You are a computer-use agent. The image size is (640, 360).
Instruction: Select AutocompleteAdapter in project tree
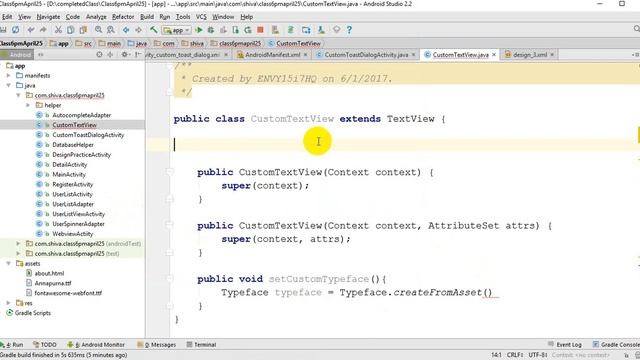[x=81, y=115]
